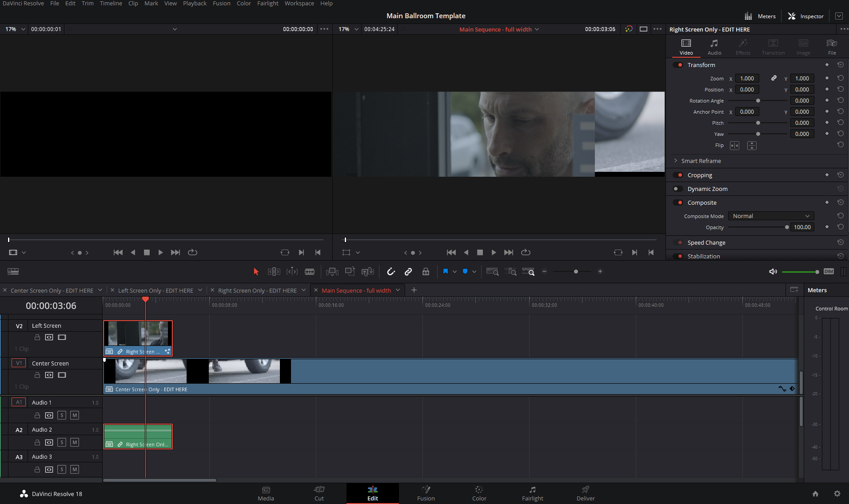Open the source clip name dropdown
This screenshot has width=849, height=504.
click(175, 29)
